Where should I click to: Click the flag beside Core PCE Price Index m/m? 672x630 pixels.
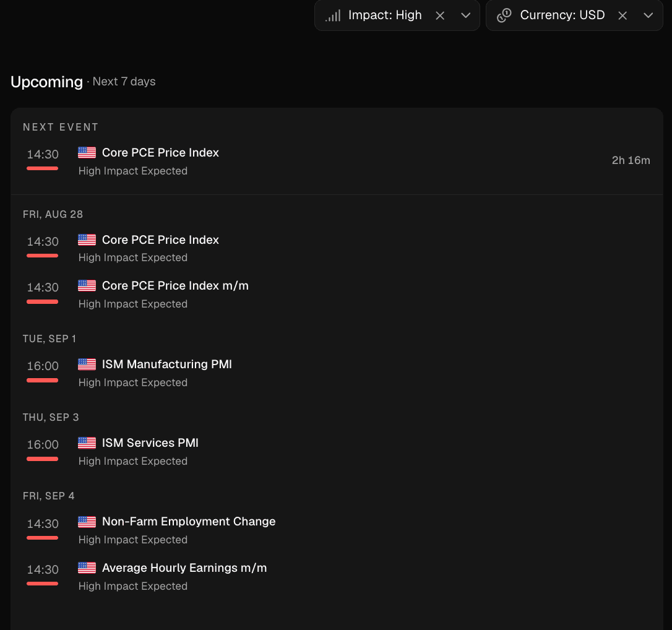point(87,285)
